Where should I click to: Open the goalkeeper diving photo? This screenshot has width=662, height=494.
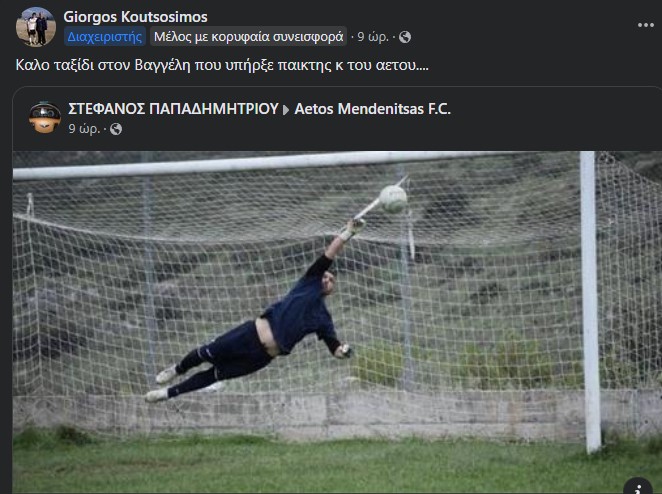[337, 323]
